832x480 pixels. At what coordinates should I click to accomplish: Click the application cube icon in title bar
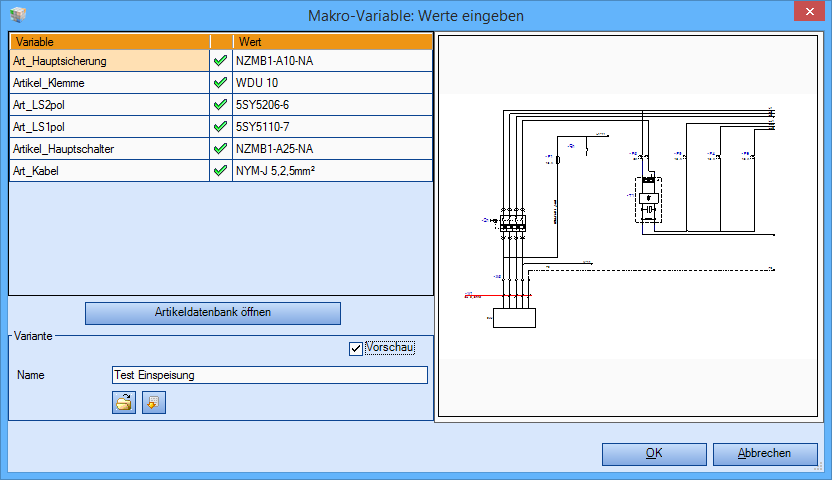[x=18, y=15]
